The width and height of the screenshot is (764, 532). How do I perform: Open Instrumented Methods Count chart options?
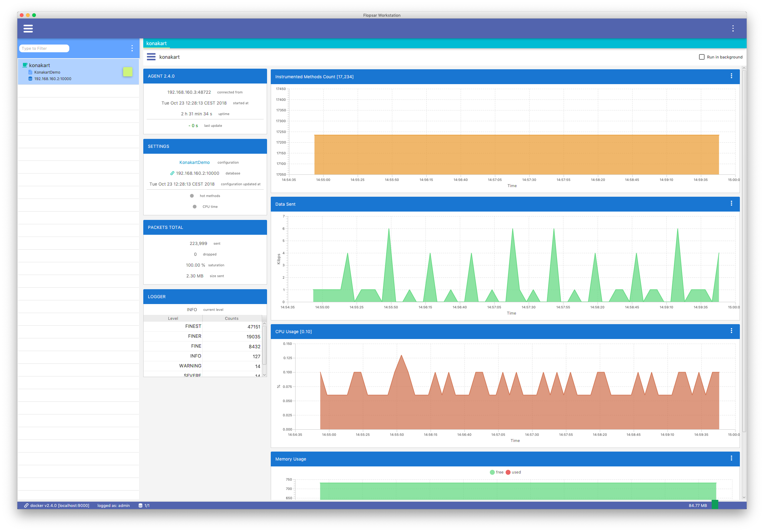[731, 76]
